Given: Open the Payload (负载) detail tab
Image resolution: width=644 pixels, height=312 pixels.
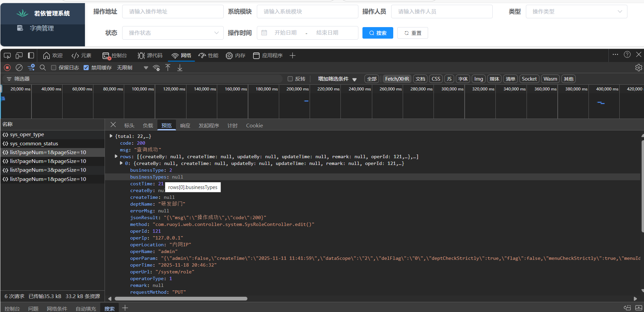Looking at the screenshot, I should (148, 125).
